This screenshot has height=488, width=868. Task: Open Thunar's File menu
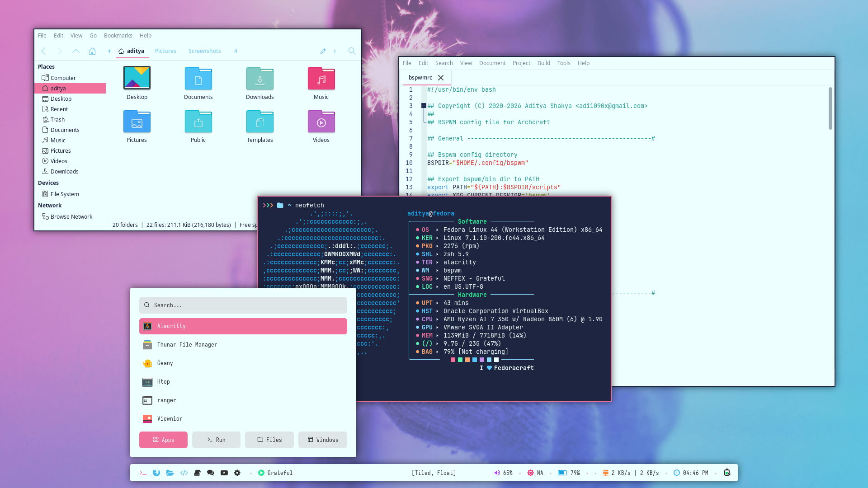coord(42,35)
